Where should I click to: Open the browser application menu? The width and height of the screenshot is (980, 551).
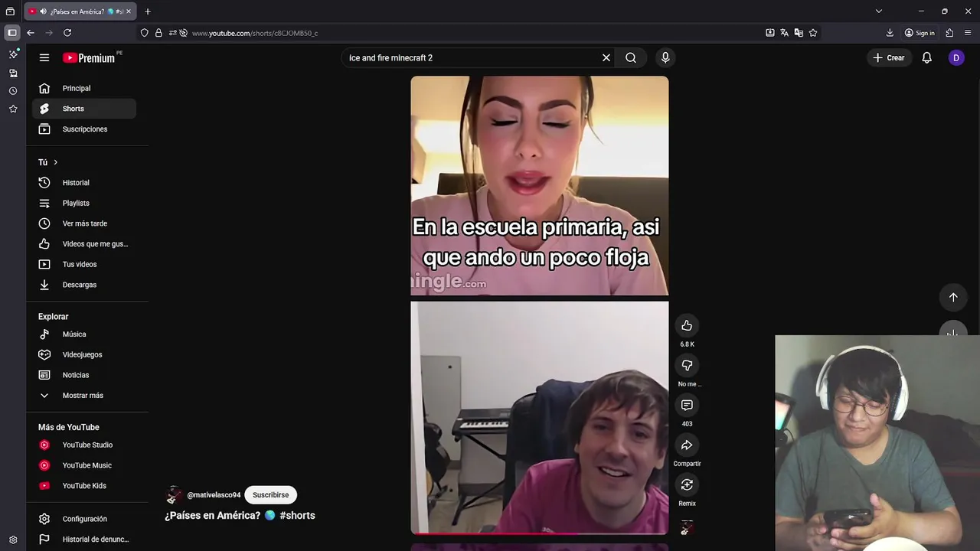click(x=969, y=33)
